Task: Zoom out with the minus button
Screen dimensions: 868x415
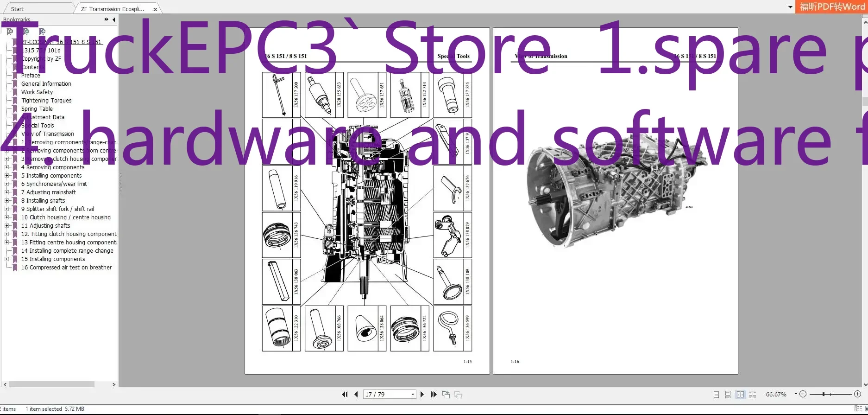Action: click(803, 394)
